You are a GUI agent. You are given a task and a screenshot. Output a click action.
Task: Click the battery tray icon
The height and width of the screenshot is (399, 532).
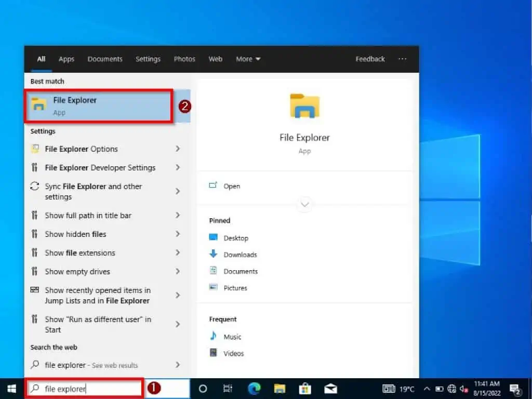pos(440,389)
